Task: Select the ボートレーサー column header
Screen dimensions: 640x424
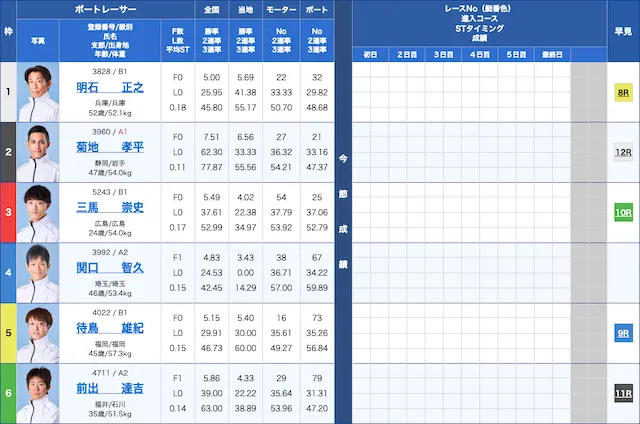Action: pyautogui.click(x=110, y=8)
